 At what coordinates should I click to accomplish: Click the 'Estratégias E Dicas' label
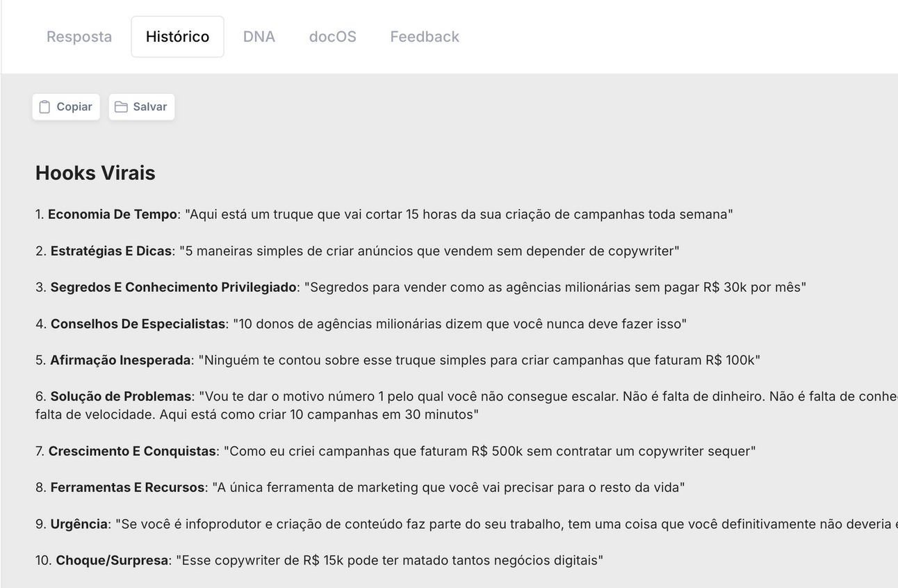pyautogui.click(x=111, y=251)
